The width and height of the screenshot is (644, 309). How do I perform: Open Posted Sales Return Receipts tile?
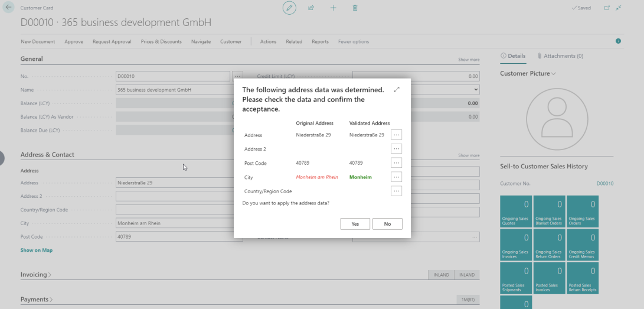tap(583, 278)
